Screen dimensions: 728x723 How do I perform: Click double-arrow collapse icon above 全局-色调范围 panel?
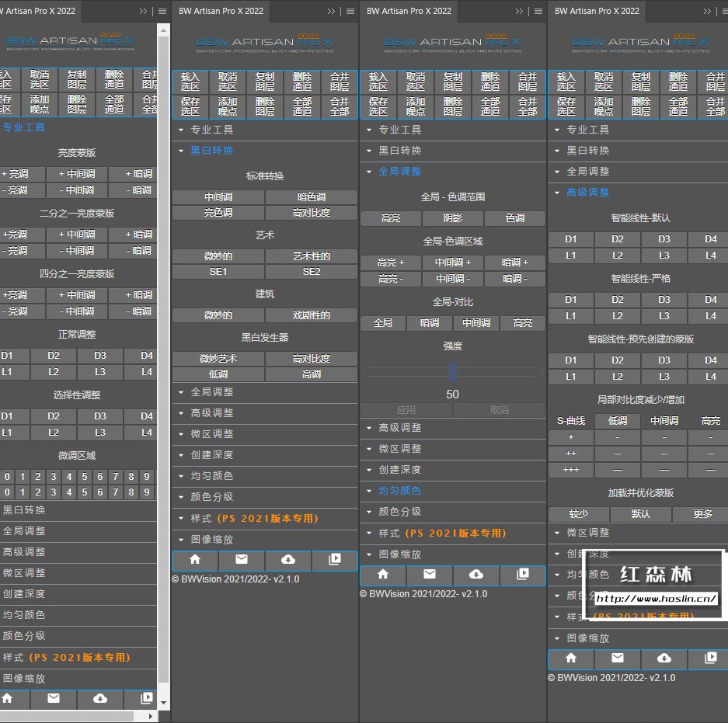tap(519, 12)
